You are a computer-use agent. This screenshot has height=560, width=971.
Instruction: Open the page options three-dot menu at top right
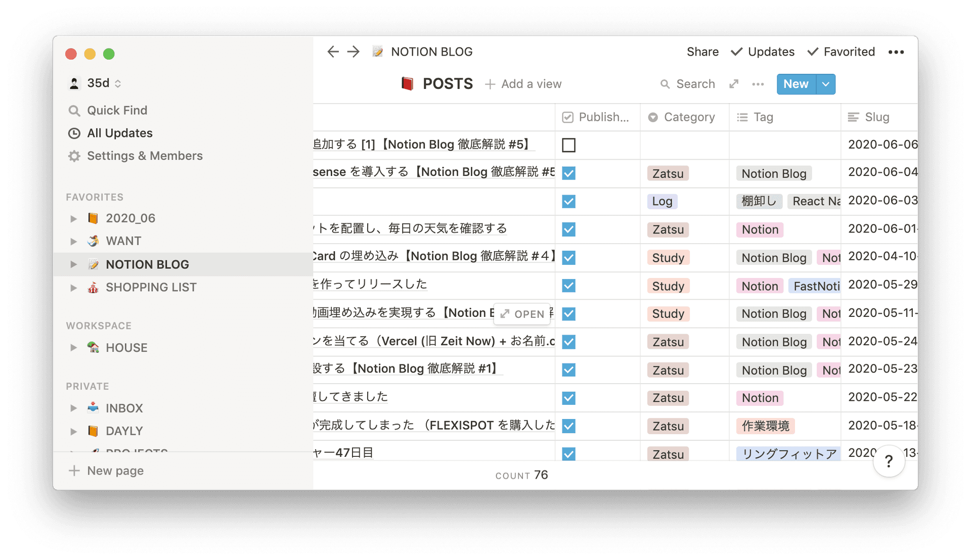pyautogui.click(x=896, y=52)
